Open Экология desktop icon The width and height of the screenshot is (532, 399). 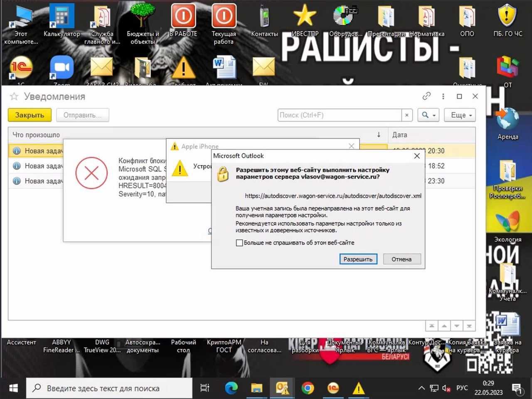(507, 226)
